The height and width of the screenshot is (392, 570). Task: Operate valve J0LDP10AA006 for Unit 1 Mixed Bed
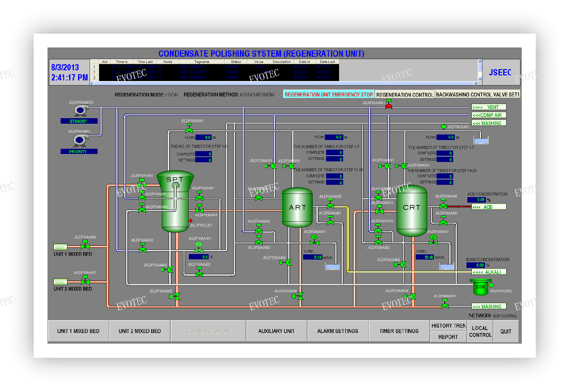[85, 245]
